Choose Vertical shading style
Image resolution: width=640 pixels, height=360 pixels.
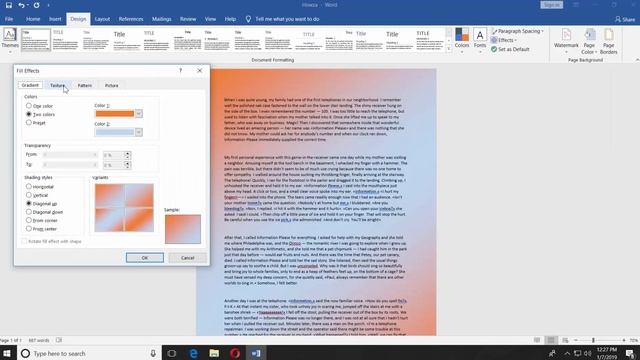[x=29, y=195]
